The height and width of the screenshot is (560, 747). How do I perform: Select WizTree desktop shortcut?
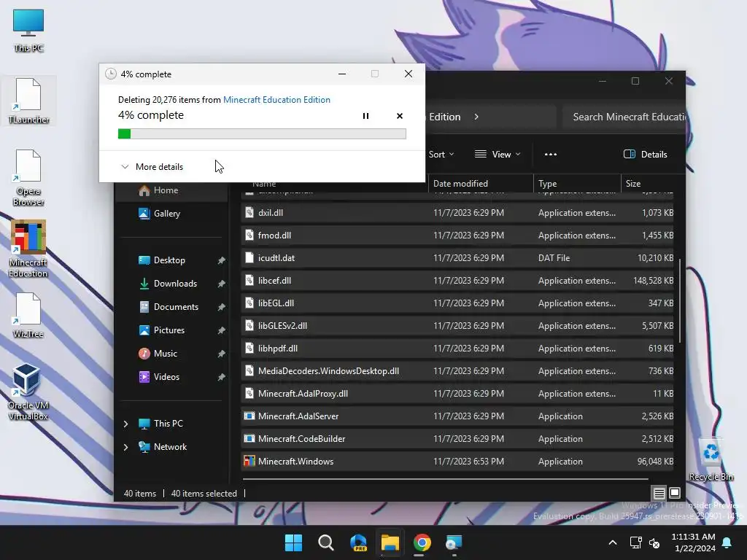(x=28, y=315)
